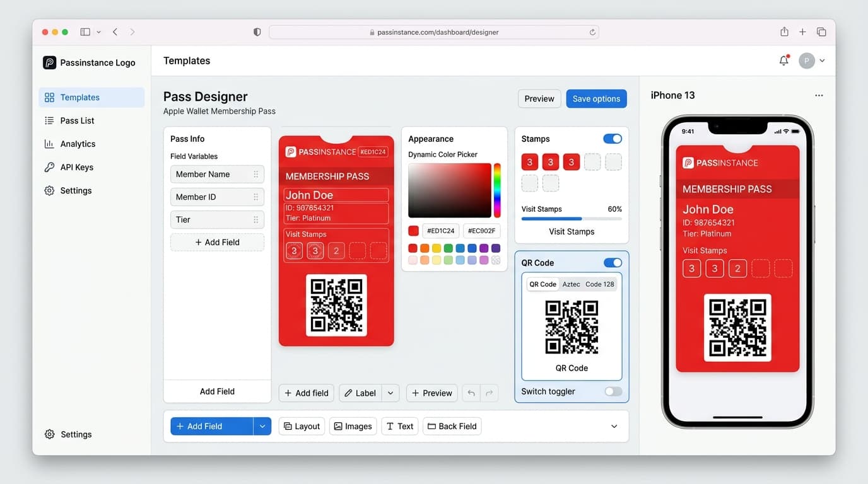Click the rainbow hue slider
Screen dimensions: 868x484
click(497, 190)
